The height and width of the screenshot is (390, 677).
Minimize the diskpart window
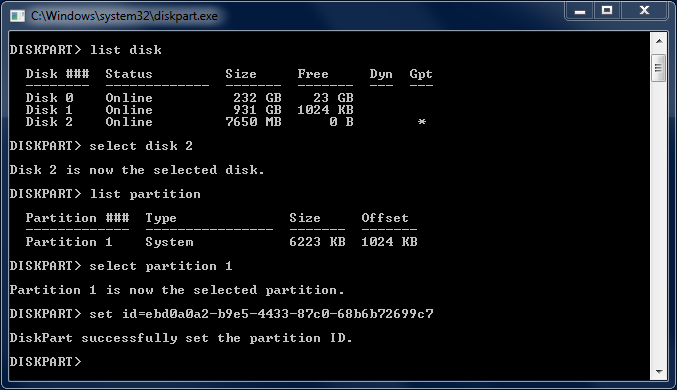580,10
